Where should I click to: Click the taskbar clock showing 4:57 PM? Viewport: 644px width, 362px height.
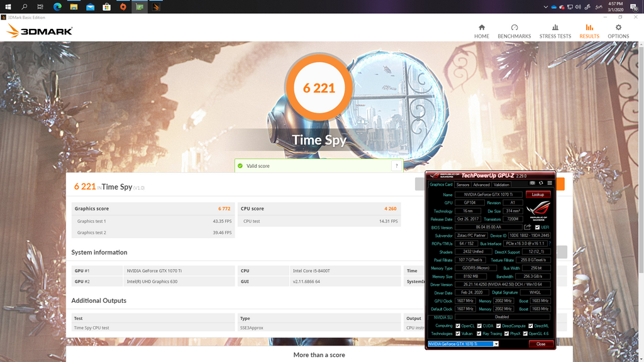[615, 6]
